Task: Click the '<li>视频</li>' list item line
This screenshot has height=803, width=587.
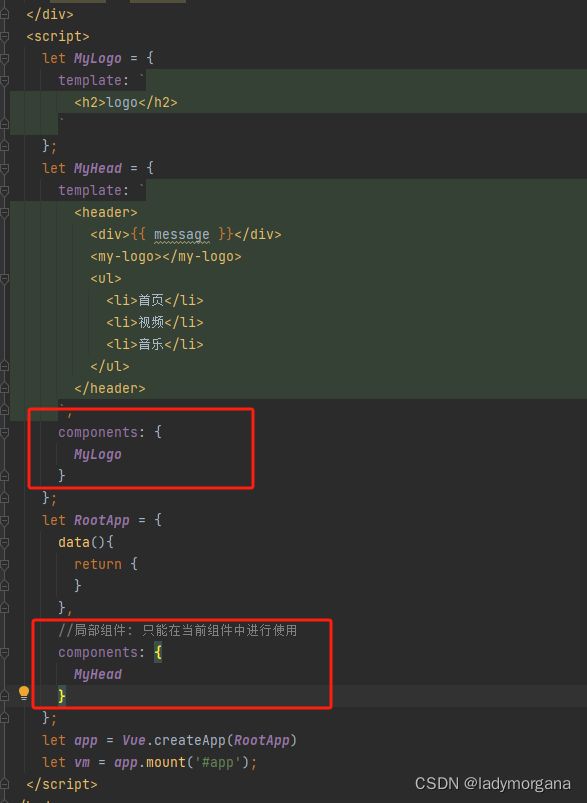Action: 155,322
